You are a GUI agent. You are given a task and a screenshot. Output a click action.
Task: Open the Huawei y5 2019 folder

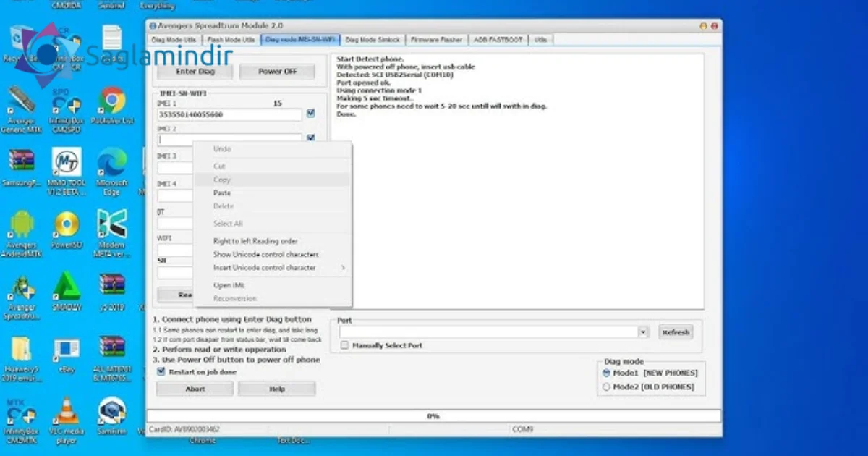(x=22, y=360)
